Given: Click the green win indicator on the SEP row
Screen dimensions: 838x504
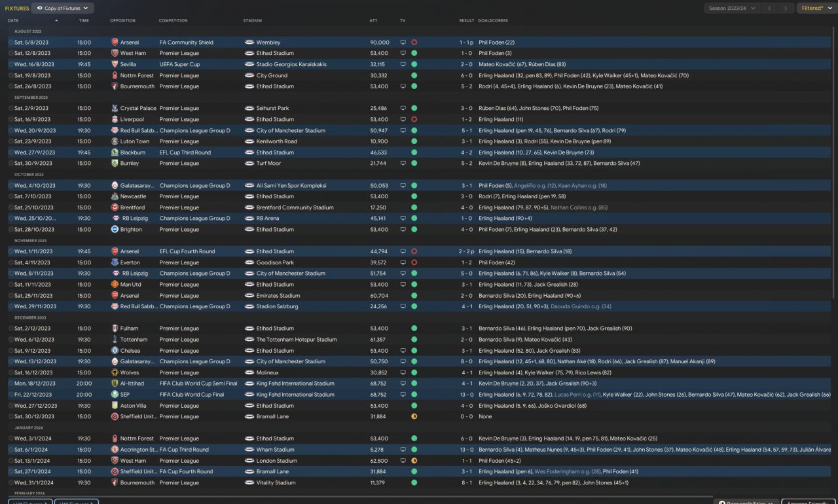Looking at the screenshot, I should pos(414,395).
